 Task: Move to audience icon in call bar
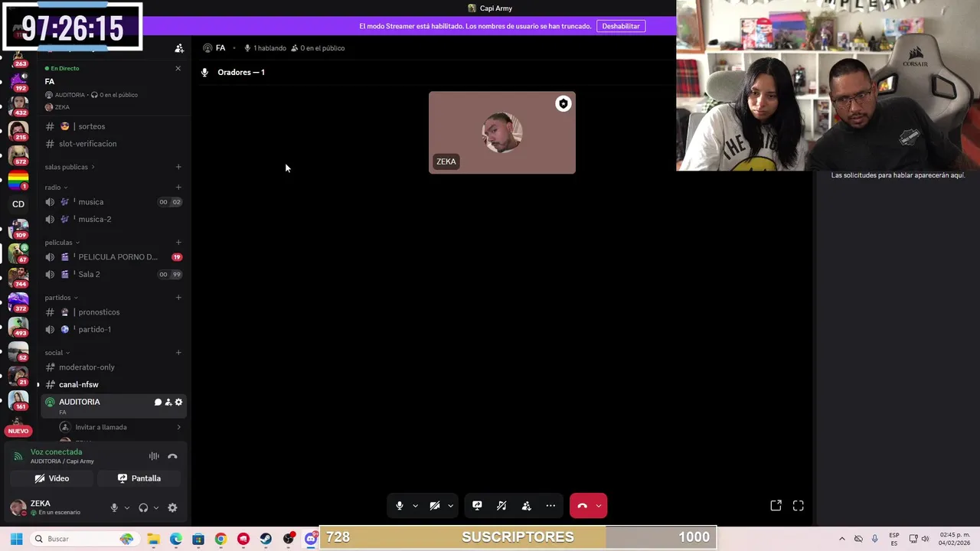tap(526, 506)
